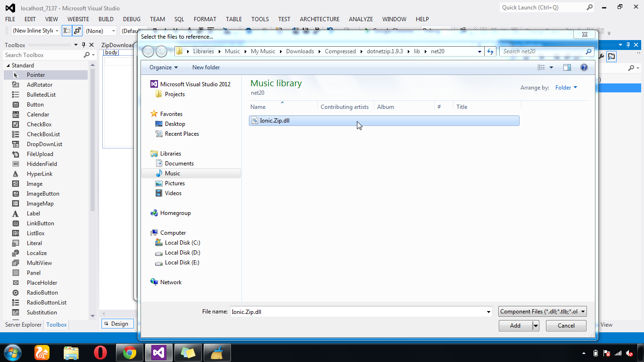
Task: Open the change view options dropdown
Action: [551, 67]
